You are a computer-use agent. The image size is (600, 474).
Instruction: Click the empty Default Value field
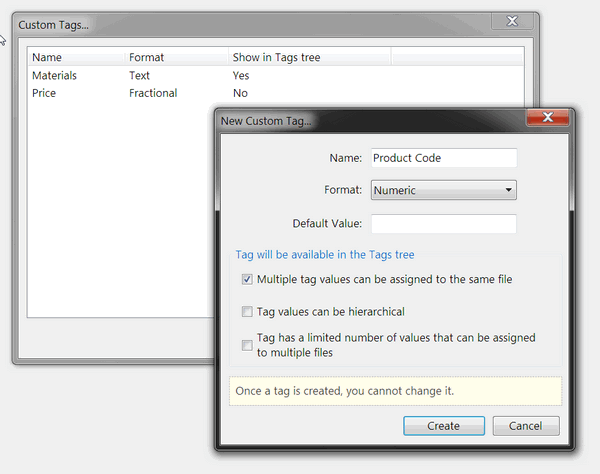pyautogui.click(x=444, y=223)
